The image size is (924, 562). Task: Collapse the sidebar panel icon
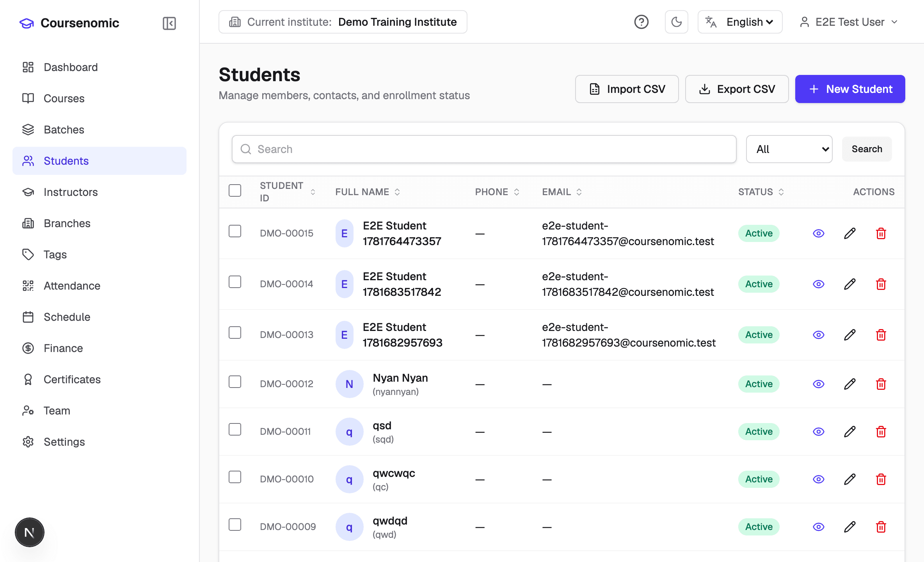tap(169, 23)
